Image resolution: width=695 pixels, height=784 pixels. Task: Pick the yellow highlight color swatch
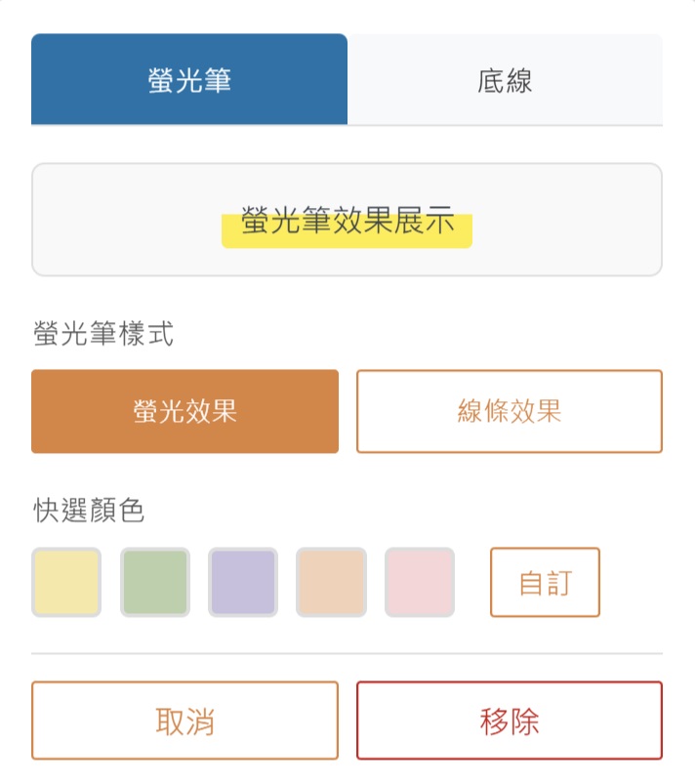coord(65,581)
